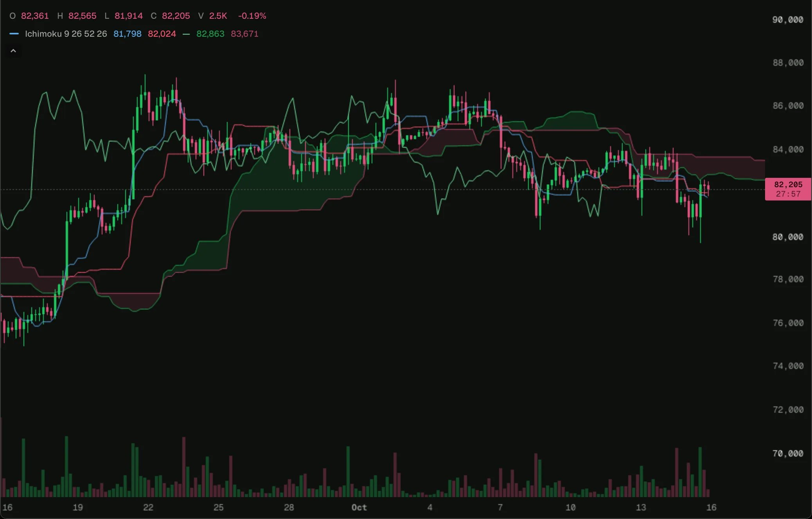Collapse the indicator legend chevron
Image resolution: width=812 pixels, height=519 pixels.
point(13,51)
